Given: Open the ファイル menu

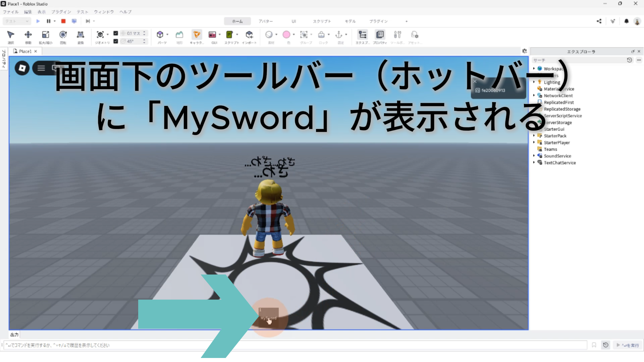Looking at the screenshot, I should (11, 12).
